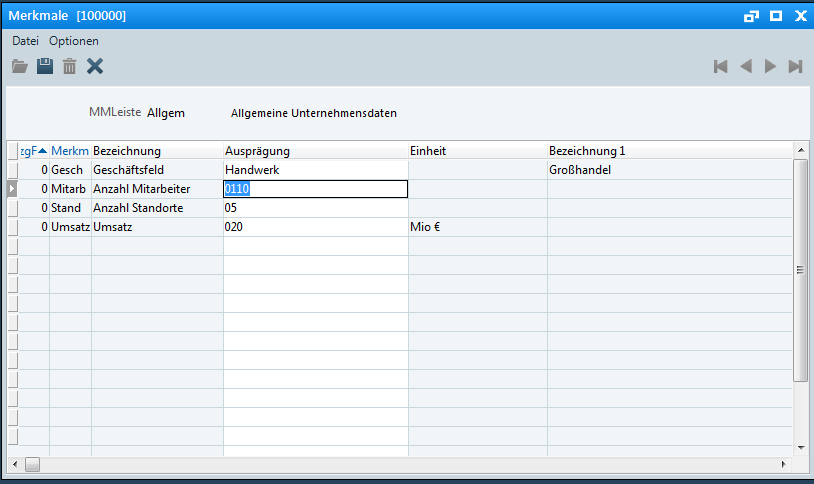Viewport: 814px width, 484px height.
Task: Click the Ausprägung field showing 0110
Action: click(x=316, y=189)
